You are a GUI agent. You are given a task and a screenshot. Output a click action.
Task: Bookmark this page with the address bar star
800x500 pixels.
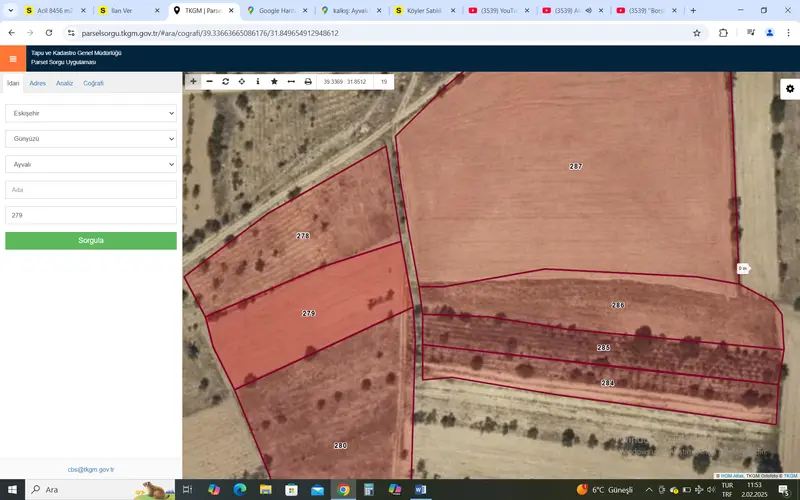tap(696, 33)
